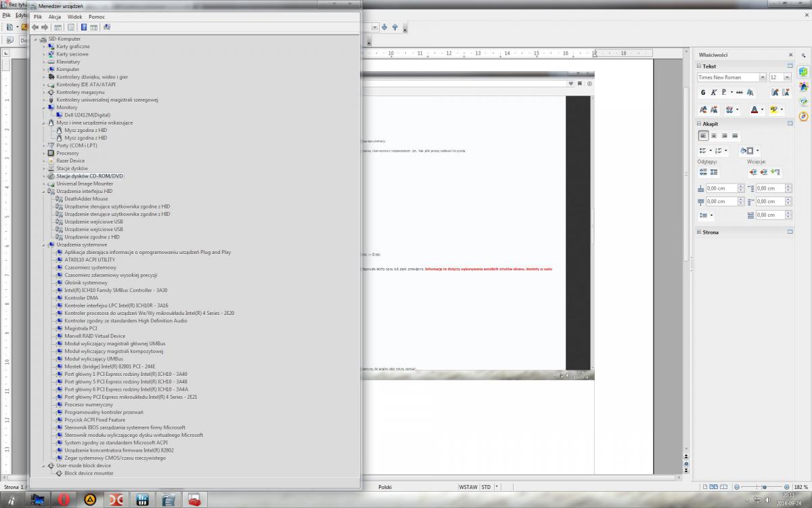This screenshot has width=812, height=508.
Task: Open the Navigator deck in the sidebar
Action: (x=803, y=116)
